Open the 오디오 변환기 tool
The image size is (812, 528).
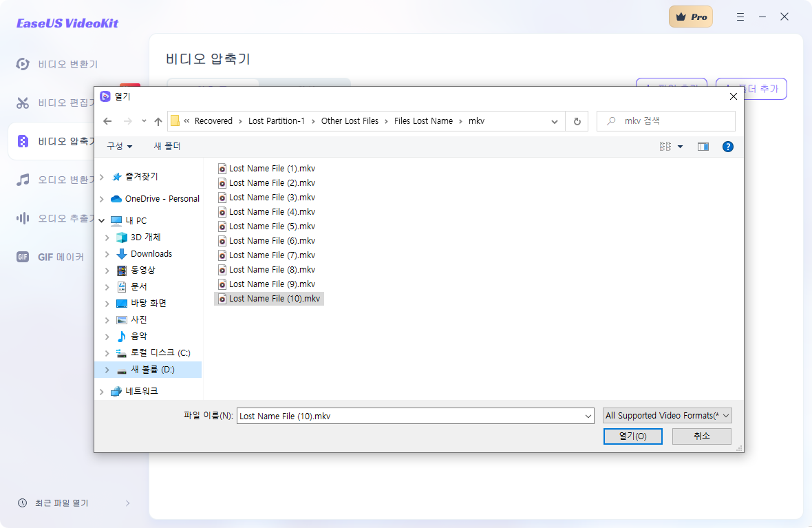[60, 180]
